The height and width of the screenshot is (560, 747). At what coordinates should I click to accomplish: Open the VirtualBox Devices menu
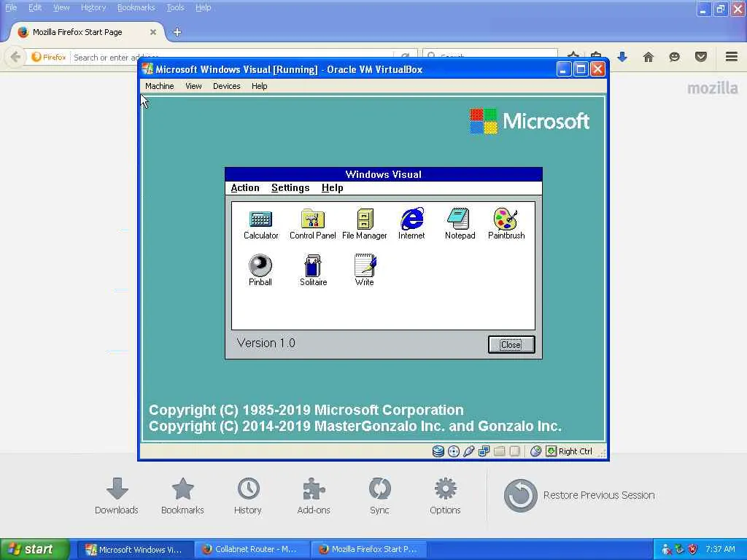227,86
